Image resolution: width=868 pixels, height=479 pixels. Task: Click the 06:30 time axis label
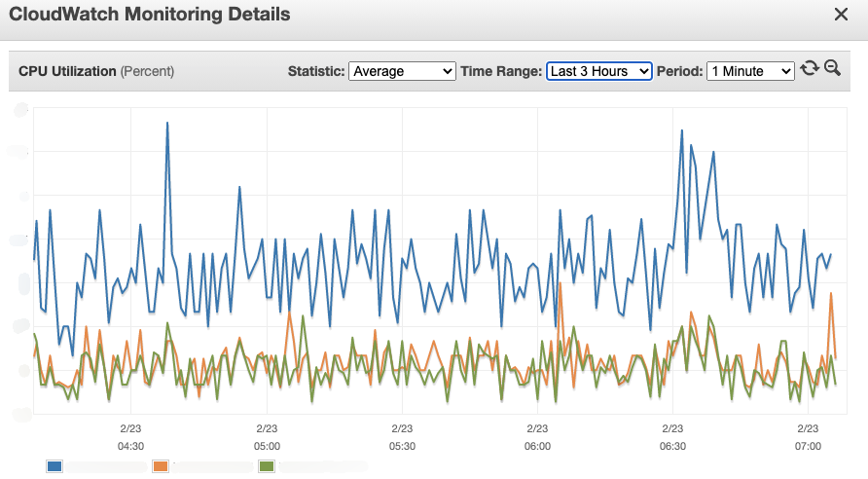[672, 446]
